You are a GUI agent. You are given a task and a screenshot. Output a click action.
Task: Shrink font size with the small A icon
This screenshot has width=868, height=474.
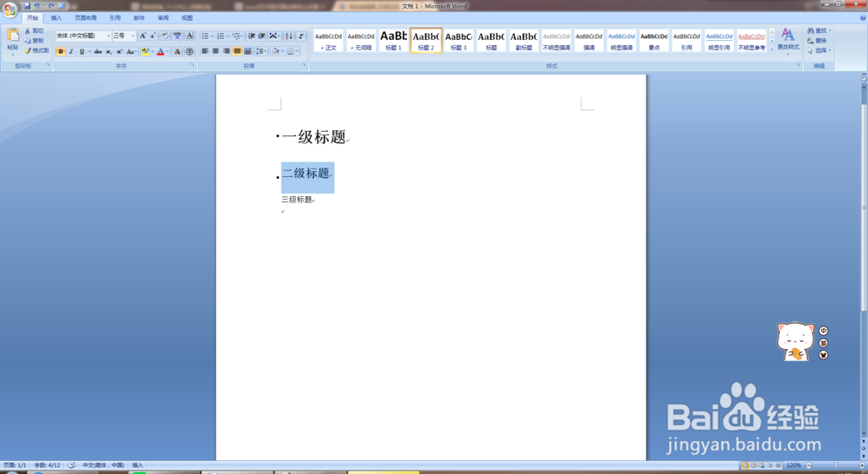[x=153, y=36]
